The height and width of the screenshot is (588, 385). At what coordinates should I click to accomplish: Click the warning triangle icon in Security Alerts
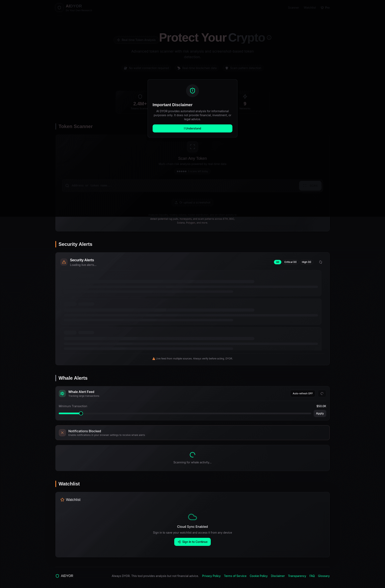pos(64,262)
